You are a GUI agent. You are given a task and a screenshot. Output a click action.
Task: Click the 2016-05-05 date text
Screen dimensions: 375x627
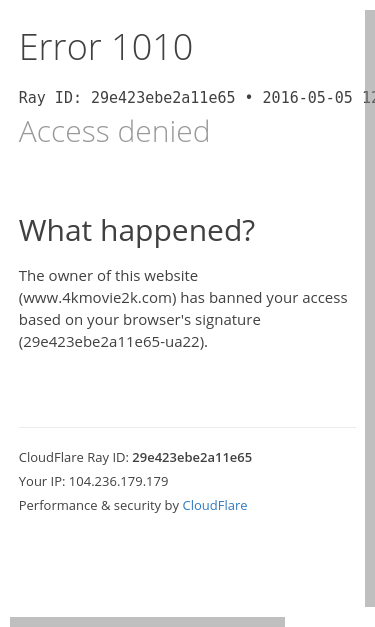[307, 98]
